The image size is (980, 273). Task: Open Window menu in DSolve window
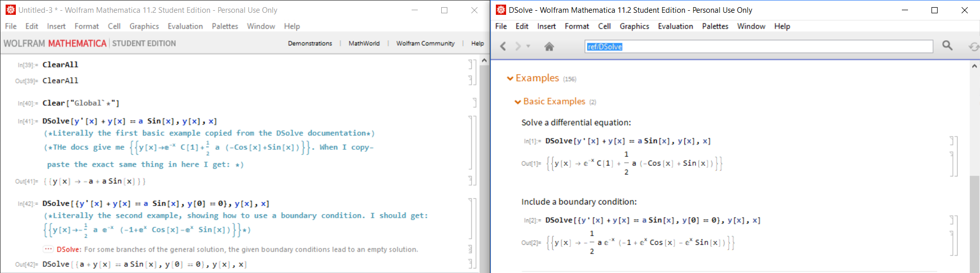751,26
